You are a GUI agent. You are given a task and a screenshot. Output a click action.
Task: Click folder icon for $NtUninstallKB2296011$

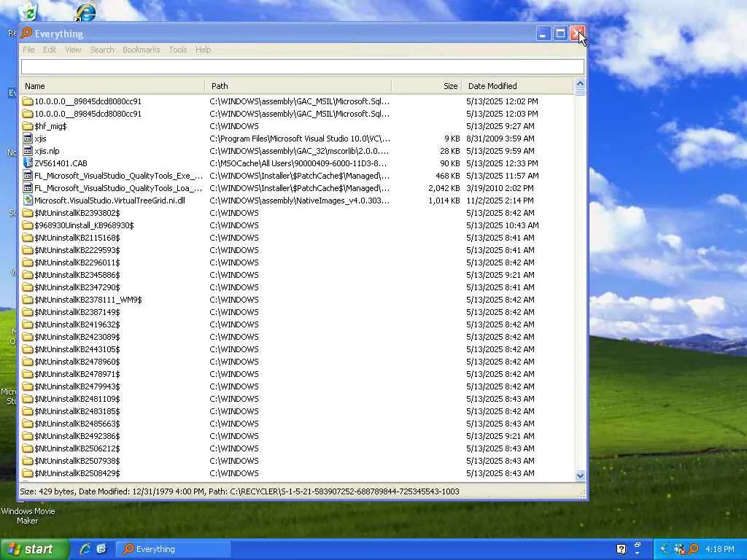[x=28, y=262]
